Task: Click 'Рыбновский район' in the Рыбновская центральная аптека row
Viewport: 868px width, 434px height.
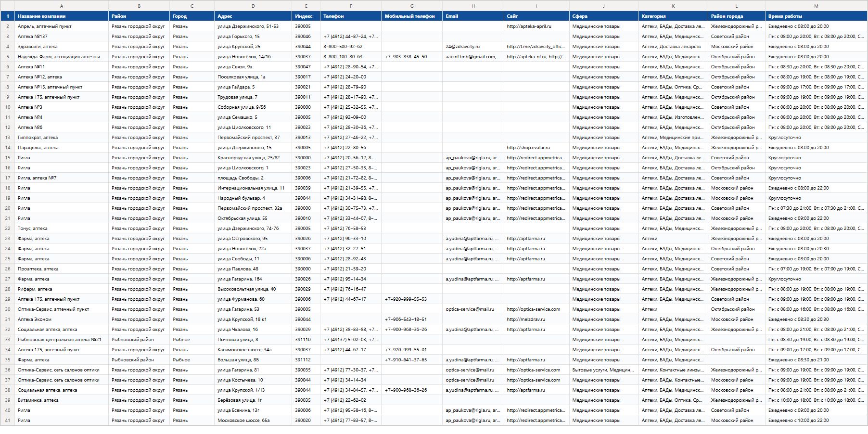Action: (x=139, y=339)
